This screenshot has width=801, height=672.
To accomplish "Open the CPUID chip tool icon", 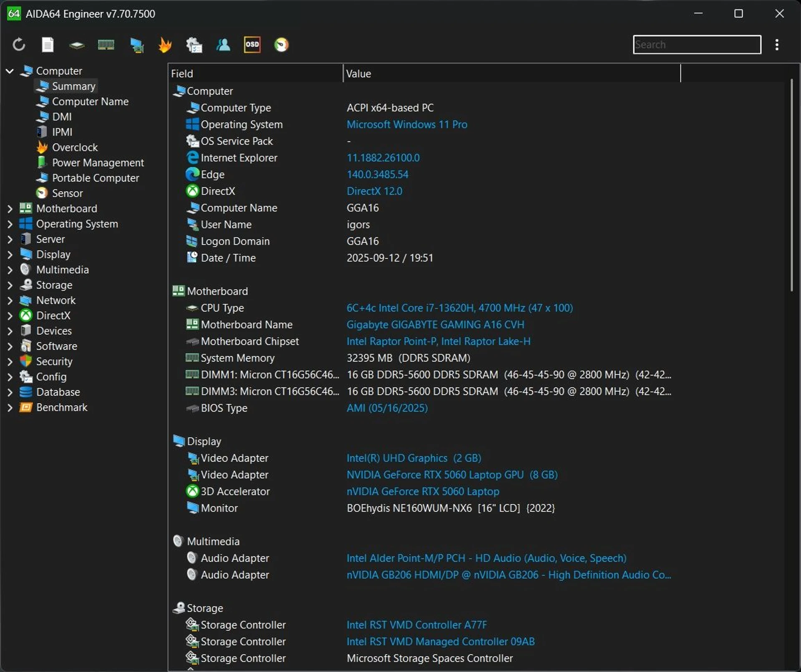I will tap(77, 45).
